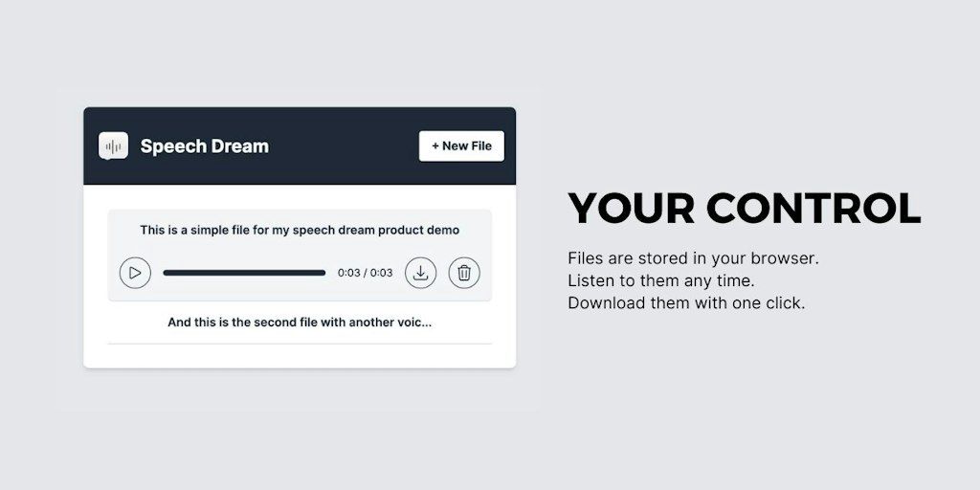Click the "Download them with one click" line
This screenshot has width=980, height=490.
point(686,303)
